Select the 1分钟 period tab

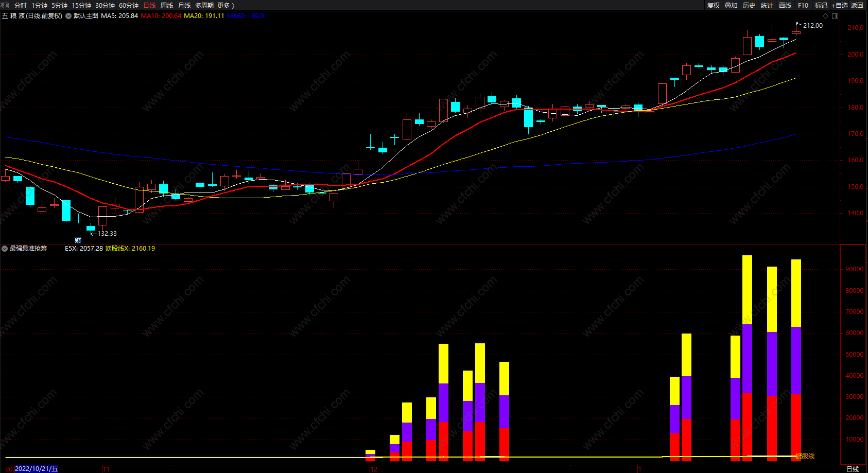point(39,5)
